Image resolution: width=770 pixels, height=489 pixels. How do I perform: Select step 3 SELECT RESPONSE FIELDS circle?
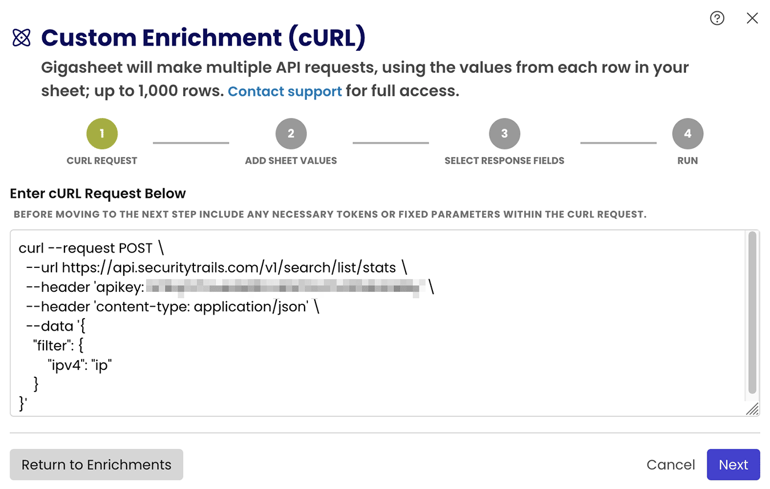[504, 134]
